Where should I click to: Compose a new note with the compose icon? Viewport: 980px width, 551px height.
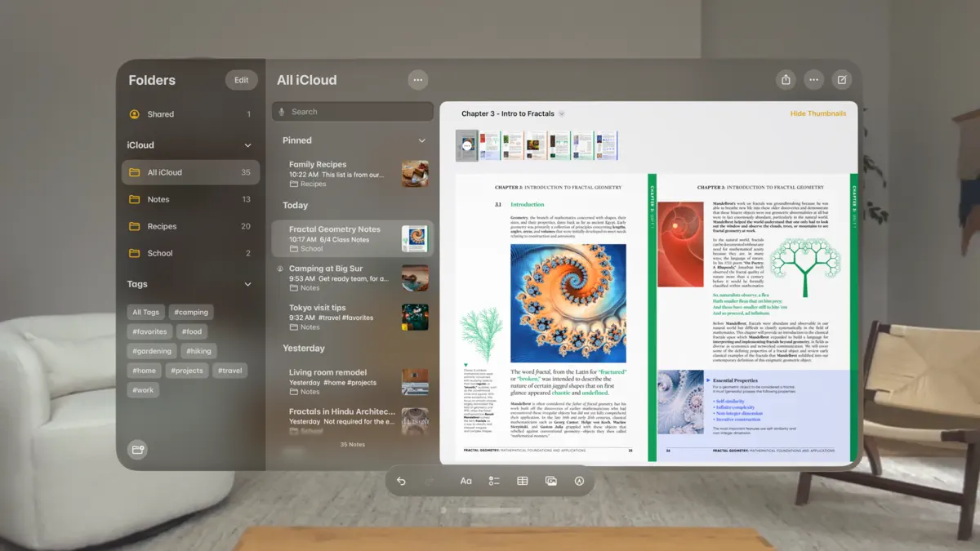pos(842,79)
